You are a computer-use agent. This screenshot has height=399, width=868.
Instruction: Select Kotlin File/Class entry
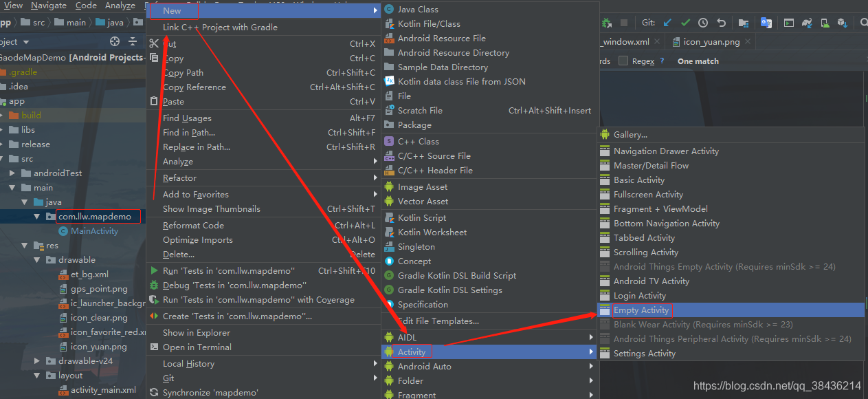tap(489, 24)
